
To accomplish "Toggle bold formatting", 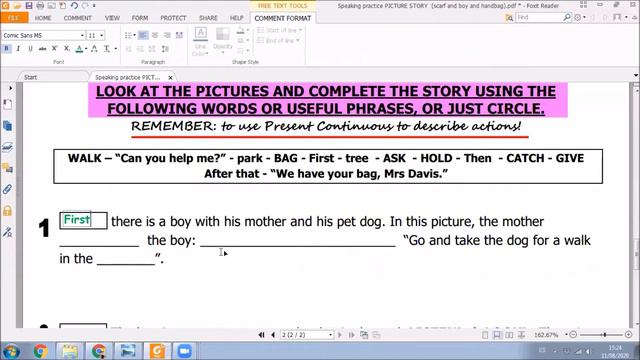I will pos(7,49).
